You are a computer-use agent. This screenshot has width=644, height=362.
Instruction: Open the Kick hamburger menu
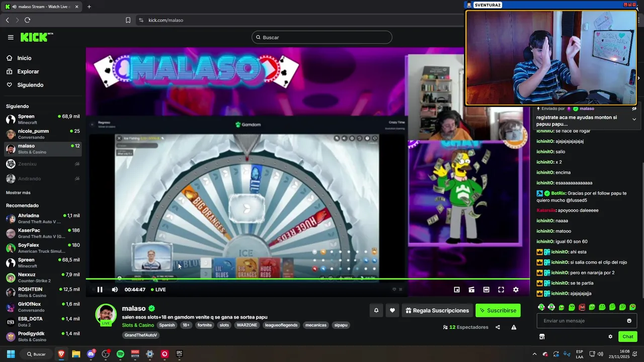tap(11, 37)
